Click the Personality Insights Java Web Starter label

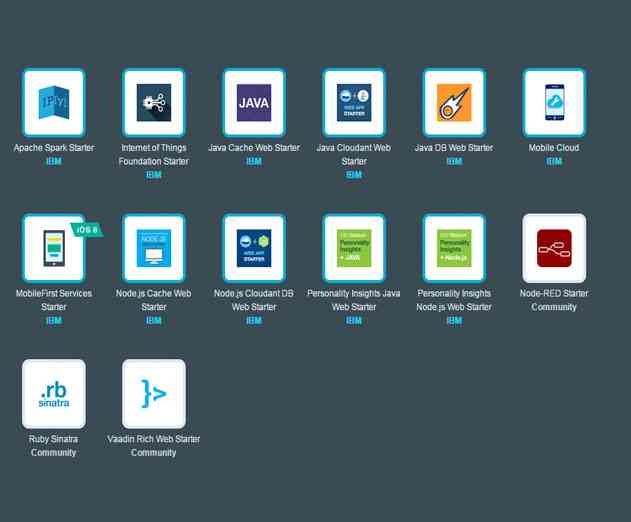click(x=354, y=300)
